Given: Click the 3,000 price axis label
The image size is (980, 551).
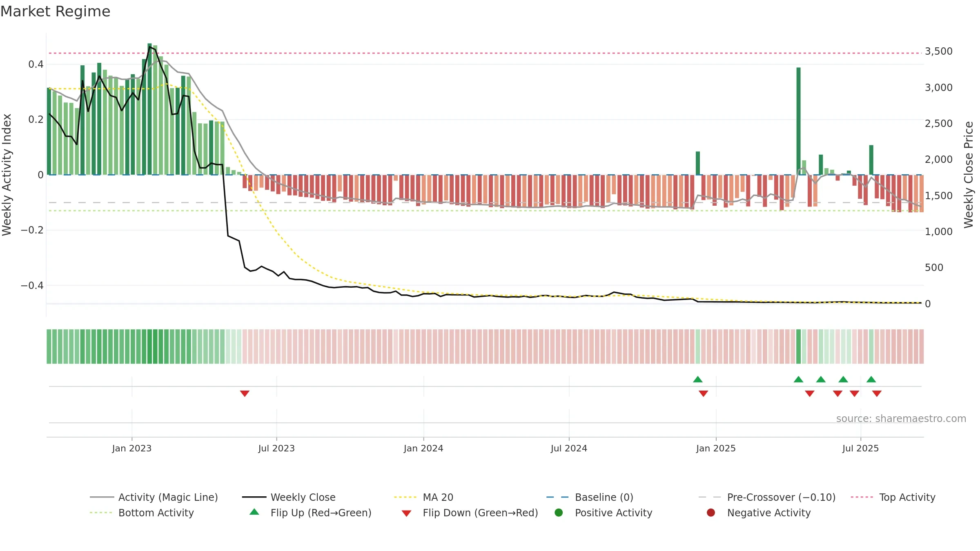Looking at the screenshot, I should (x=939, y=88).
